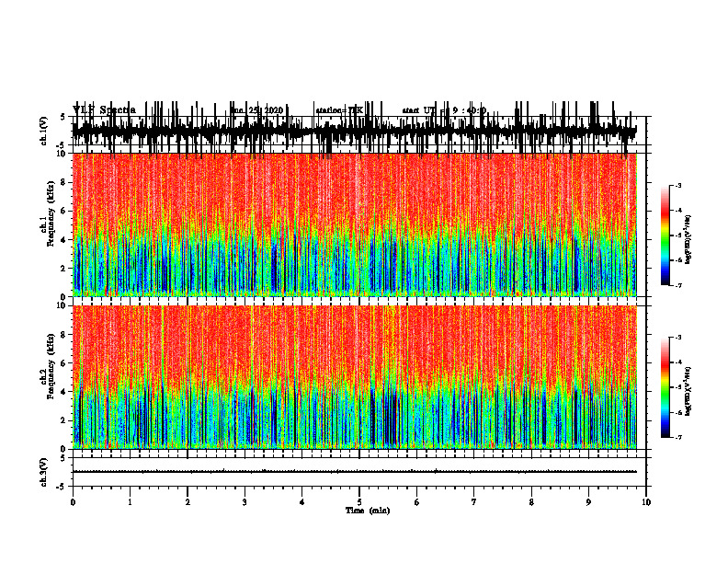The height and width of the screenshot is (563, 728).
Task: Click the 'Time (min)' x-axis label
Action: click(368, 511)
